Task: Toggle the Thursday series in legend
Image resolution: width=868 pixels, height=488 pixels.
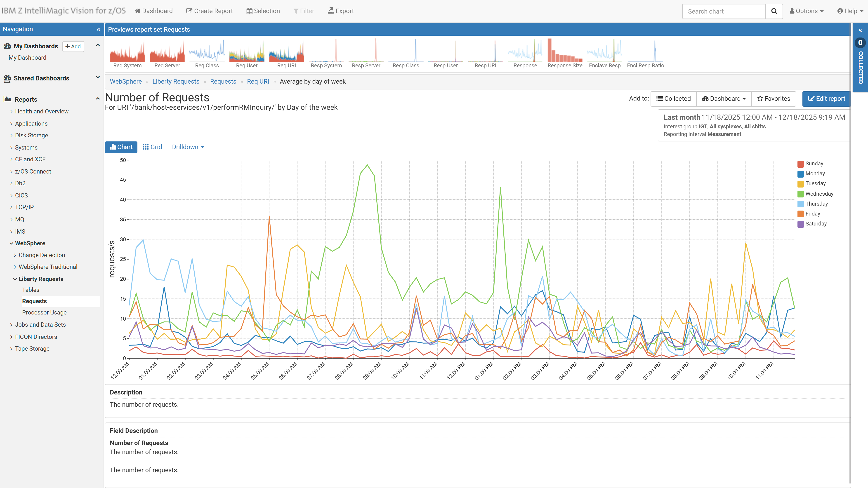Action: pos(813,204)
